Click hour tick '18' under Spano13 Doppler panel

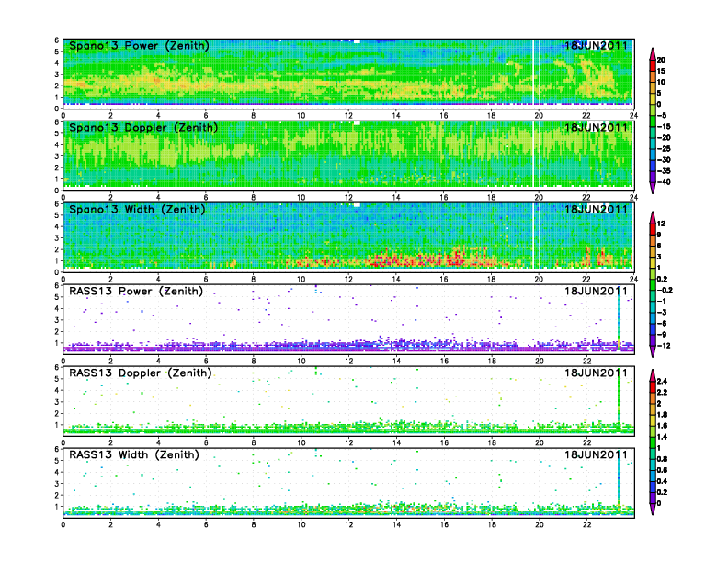(491, 198)
